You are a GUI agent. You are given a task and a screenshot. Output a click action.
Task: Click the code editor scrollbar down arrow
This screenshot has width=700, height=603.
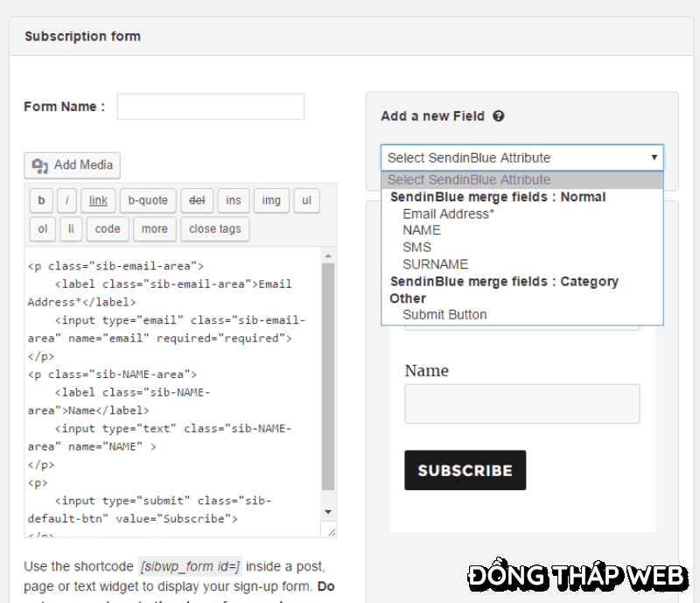(328, 512)
